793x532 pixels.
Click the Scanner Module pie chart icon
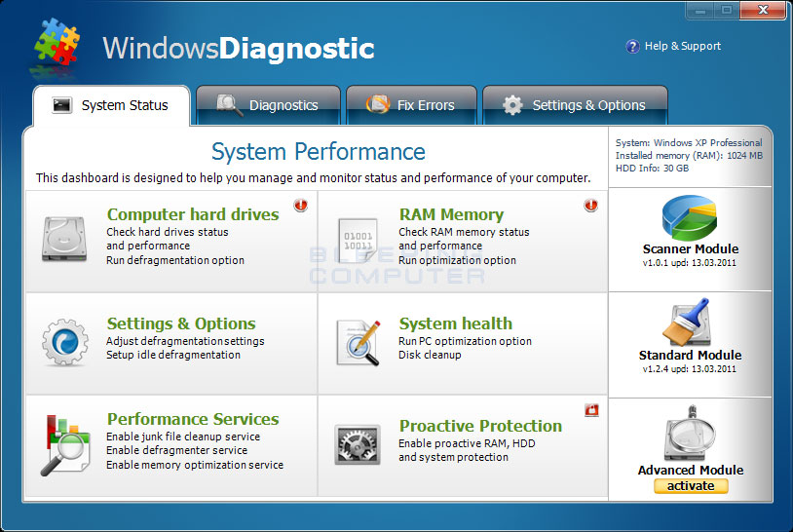point(690,218)
